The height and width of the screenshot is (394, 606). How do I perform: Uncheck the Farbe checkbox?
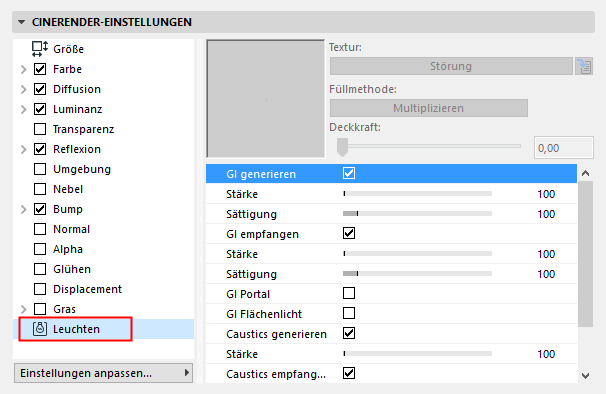(x=40, y=69)
